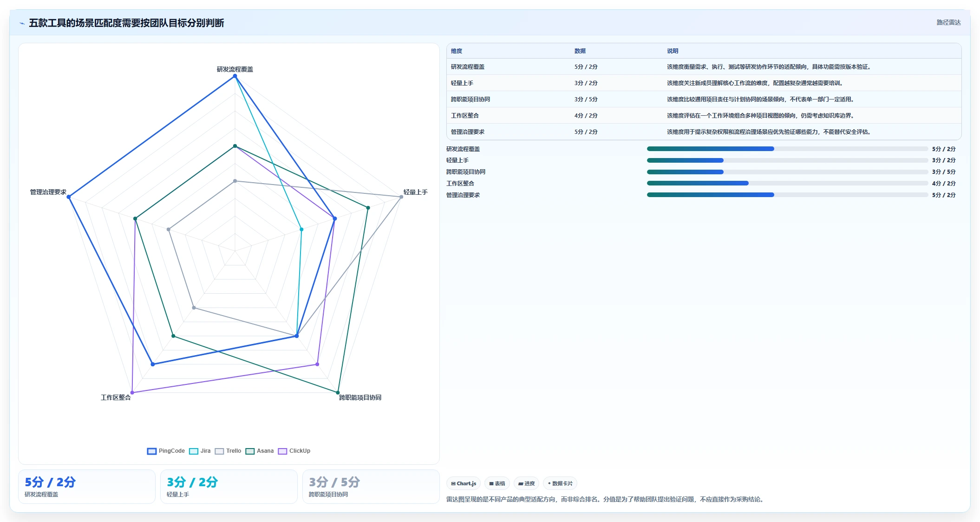
Task: Click the description starting 该维度比较通用项目
Action: 762,99
